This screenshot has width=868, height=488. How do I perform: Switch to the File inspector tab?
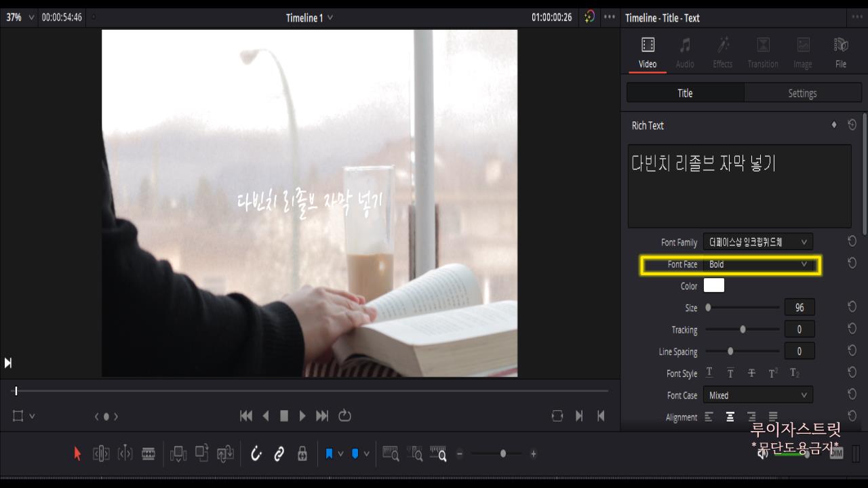pyautogui.click(x=841, y=53)
